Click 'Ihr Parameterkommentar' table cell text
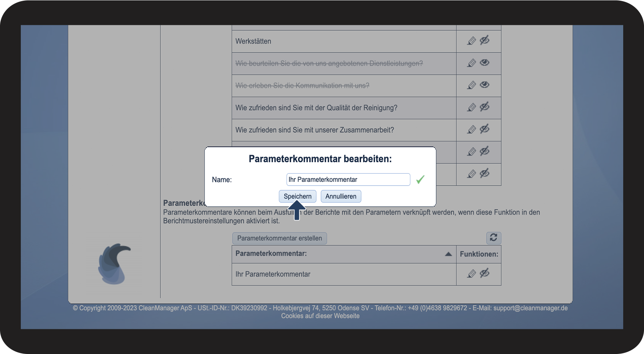This screenshot has width=644, height=354. 273,274
